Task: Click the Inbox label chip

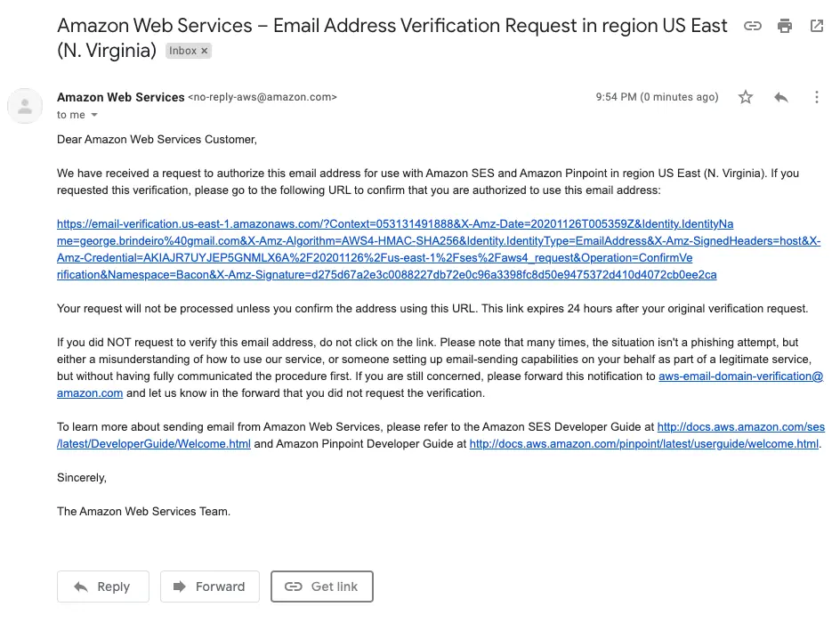Action: (182, 51)
